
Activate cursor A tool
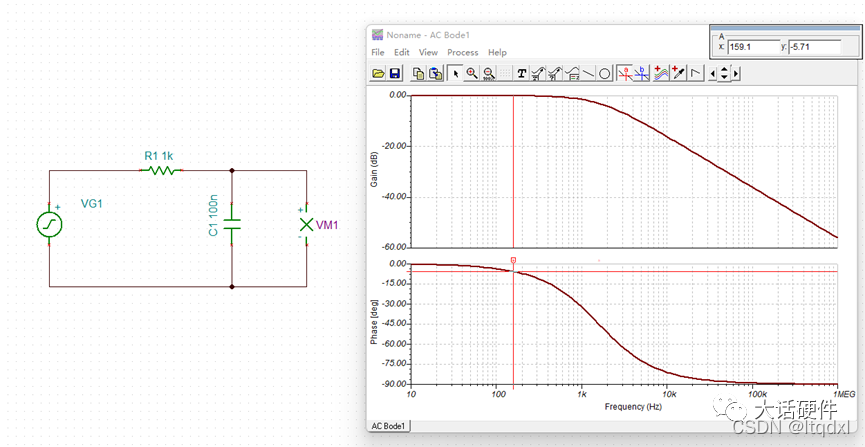click(x=625, y=73)
